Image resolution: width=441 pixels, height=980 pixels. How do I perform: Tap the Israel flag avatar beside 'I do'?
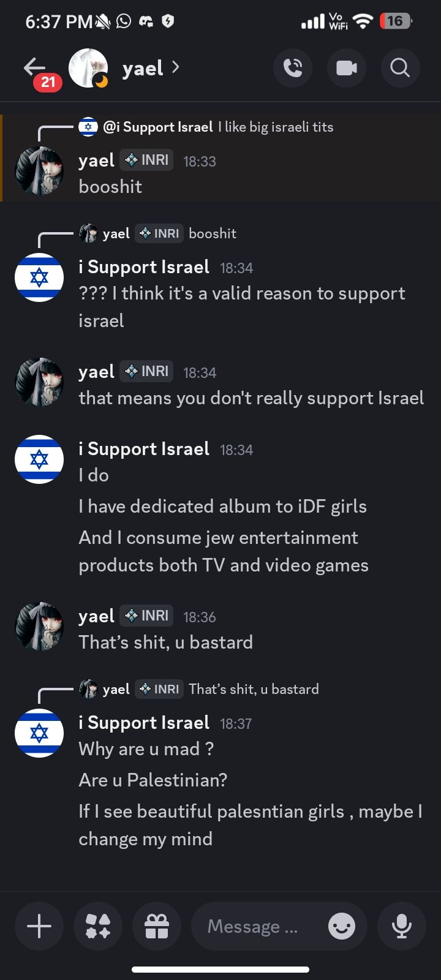click(x=39, y=459)
